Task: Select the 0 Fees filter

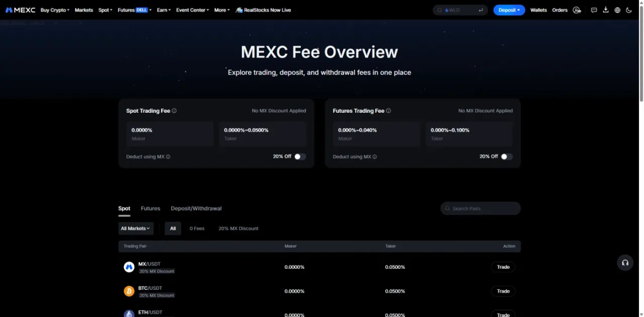Action: 197,228
